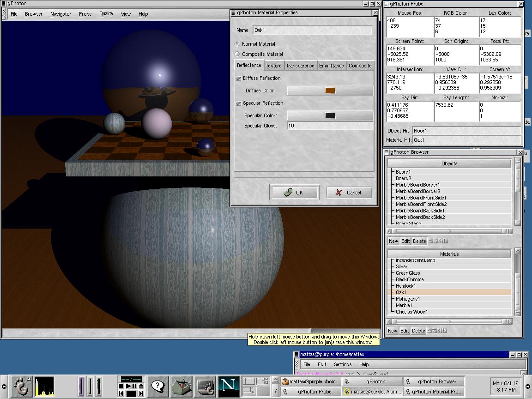Cancel the Material Properties dialog
This screenshot has height=399, width=532.
[349, 193]
